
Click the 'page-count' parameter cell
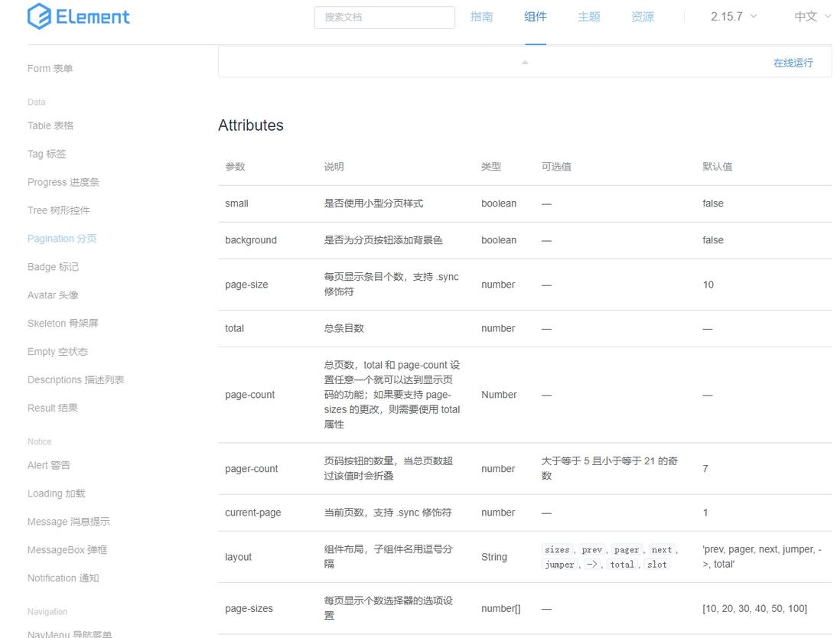coord(249,395)
